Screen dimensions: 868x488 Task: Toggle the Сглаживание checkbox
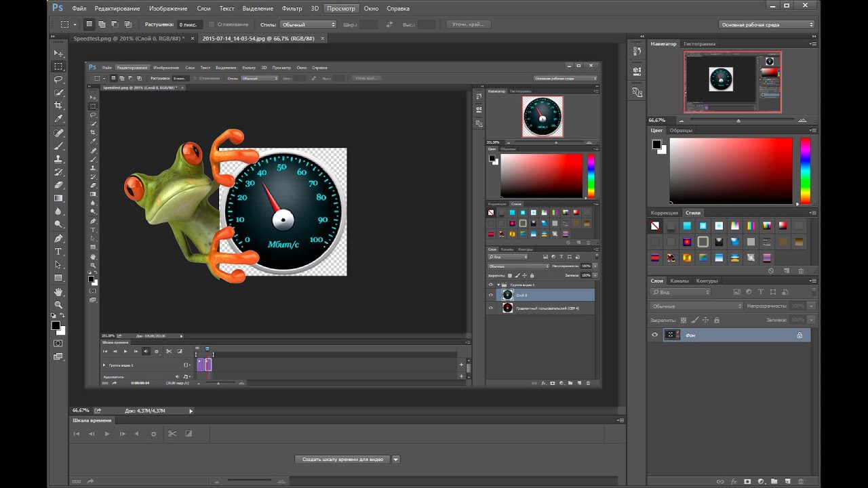coord(212,24)
